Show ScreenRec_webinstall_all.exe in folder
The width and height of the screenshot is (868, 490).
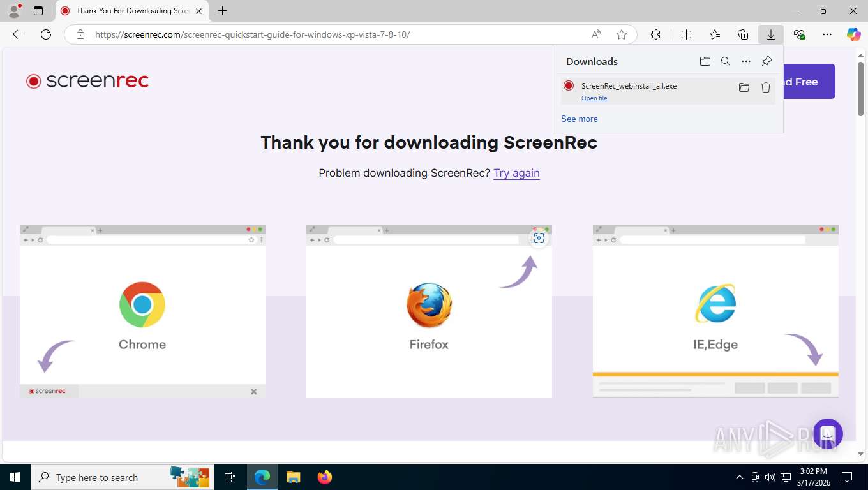[x=744, y=87]
